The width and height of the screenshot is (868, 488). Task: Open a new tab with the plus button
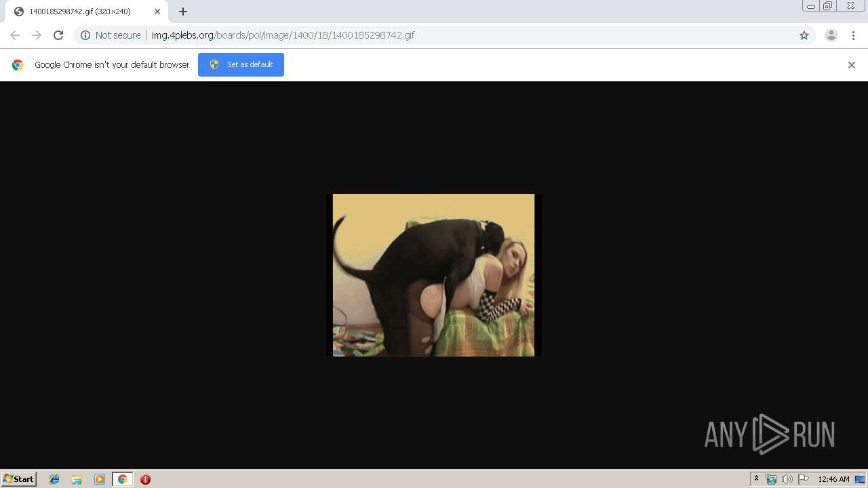point(183,12)
